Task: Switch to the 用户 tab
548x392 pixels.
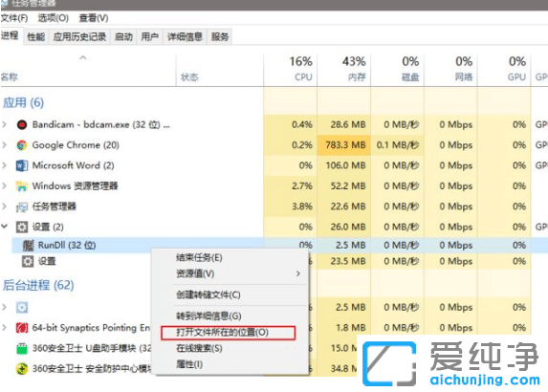Action: (150, 36)
